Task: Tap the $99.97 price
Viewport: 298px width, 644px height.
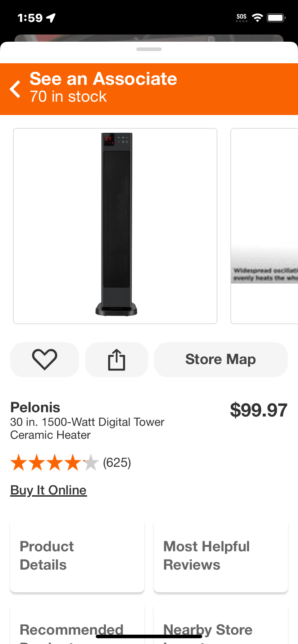Action: coord(259,410)
